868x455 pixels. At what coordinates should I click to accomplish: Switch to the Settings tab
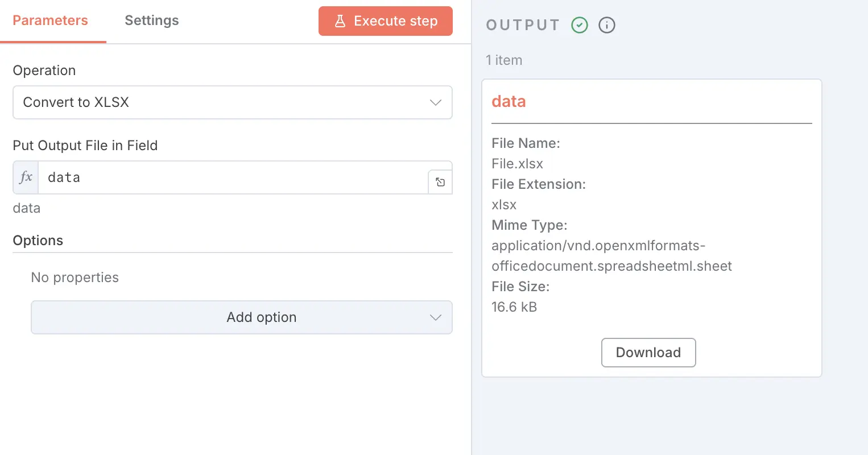pos(151,20)
